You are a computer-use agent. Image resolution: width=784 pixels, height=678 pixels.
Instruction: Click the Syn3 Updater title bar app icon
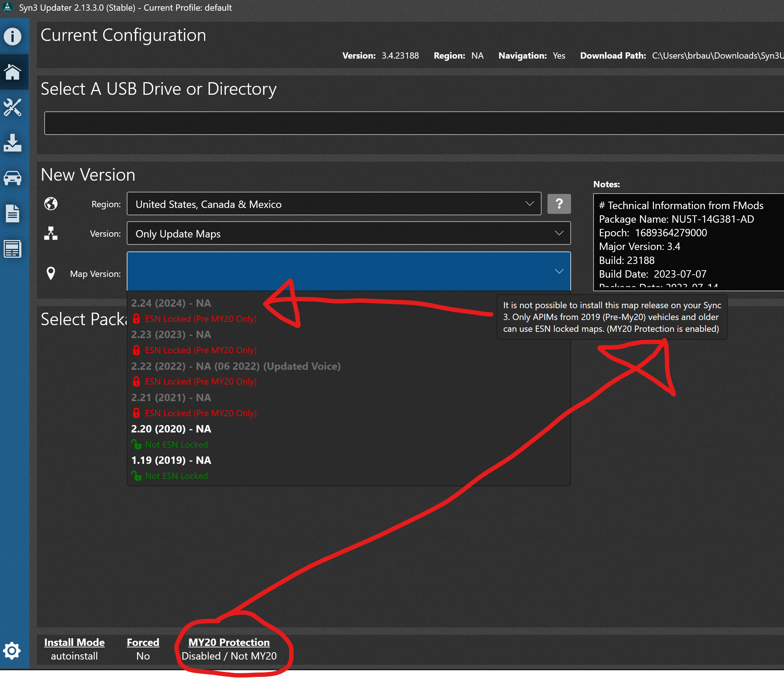(x=8, y=7)
